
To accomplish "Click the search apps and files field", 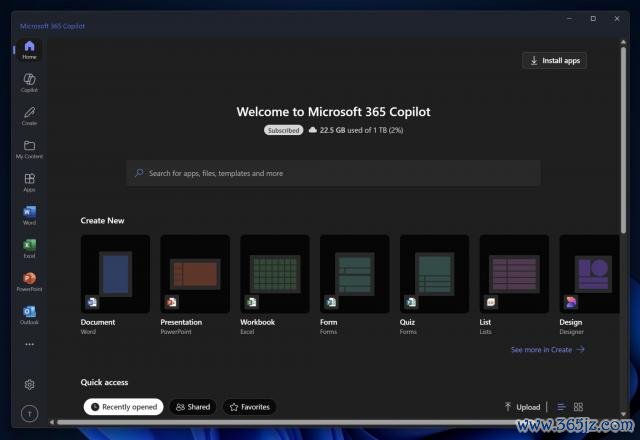I will click(333, 173).
